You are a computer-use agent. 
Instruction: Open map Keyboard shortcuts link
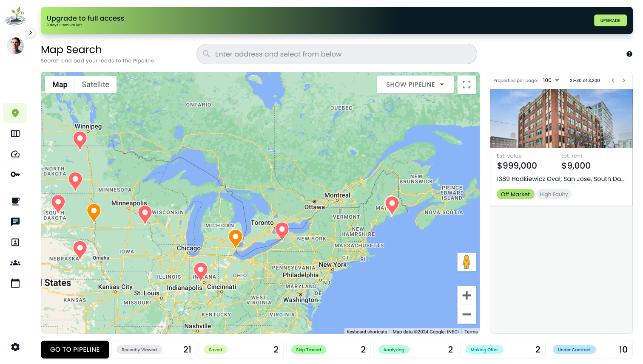(367, 332)
